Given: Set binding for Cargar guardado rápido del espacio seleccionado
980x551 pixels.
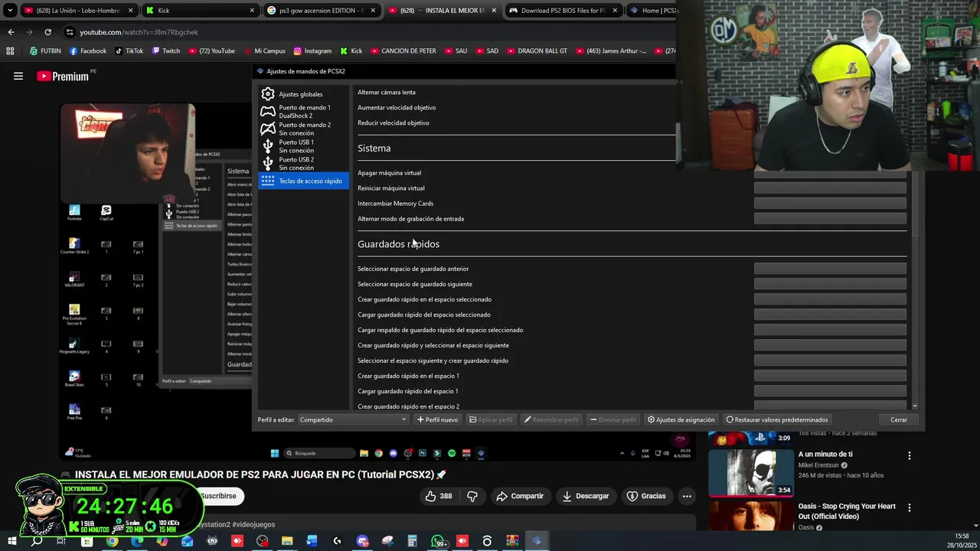Looking at the screenshot, I should (x=830, y=315).
